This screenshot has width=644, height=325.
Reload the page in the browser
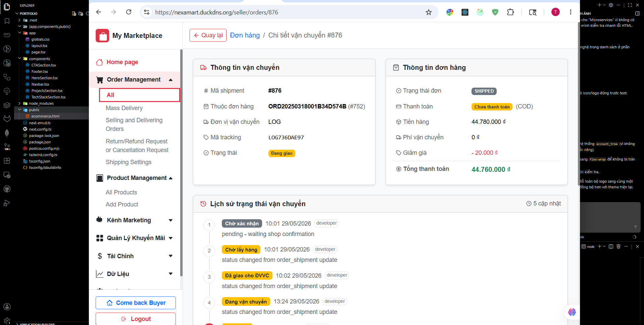click(129, 12)
